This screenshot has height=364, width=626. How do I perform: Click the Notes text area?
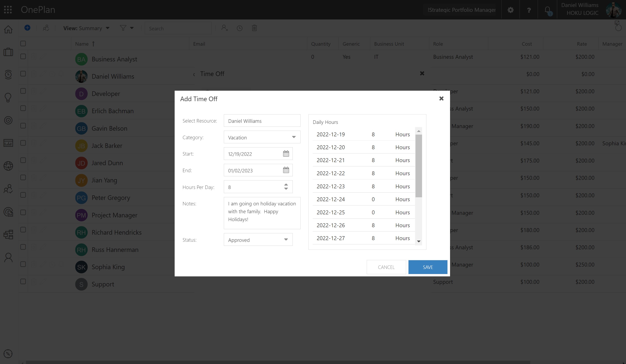[x=262, y=213]
